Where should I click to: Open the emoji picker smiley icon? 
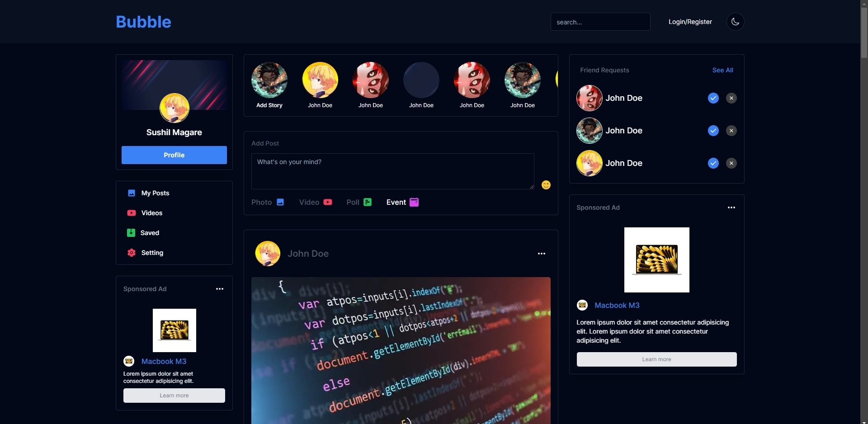point(546,185)
